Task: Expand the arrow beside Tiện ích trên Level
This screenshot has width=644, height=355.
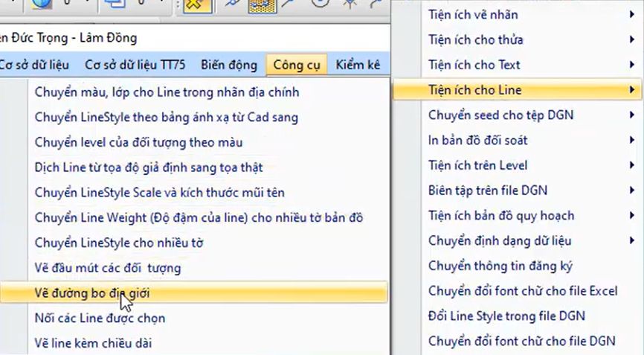Action: 631,165
